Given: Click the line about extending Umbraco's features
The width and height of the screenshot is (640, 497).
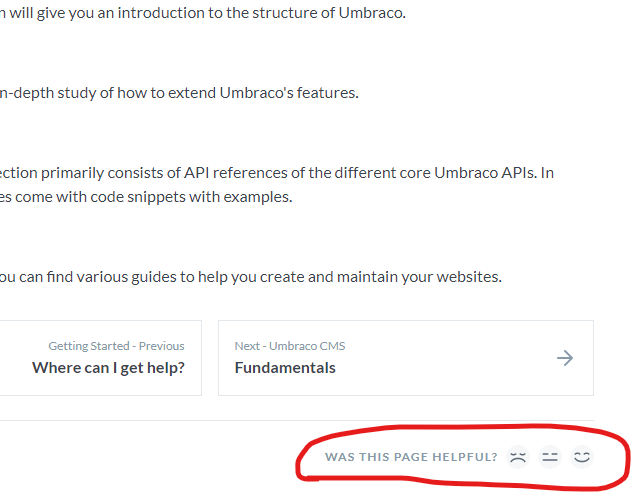Looking at the screenshot, I should 180,93.
